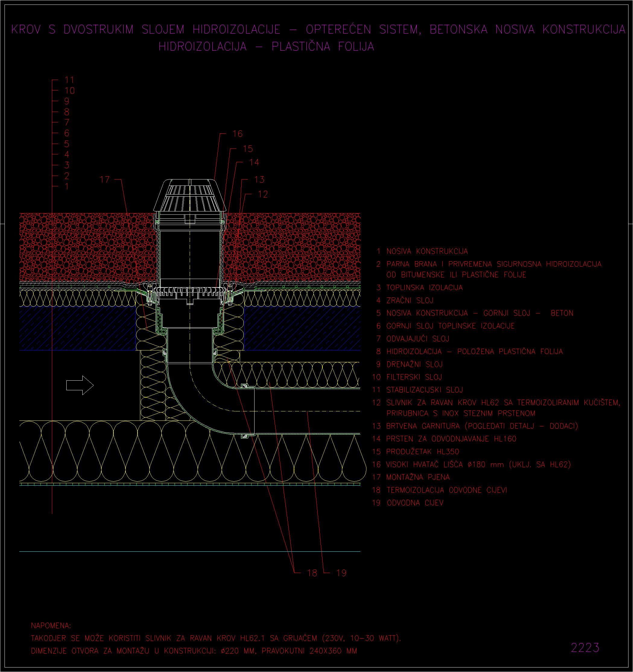The height and width of the screenshot is (672, 633).
Task: Select legend entry 'PRODUŽETAK HL350'
Action: (x=423, y=452)
